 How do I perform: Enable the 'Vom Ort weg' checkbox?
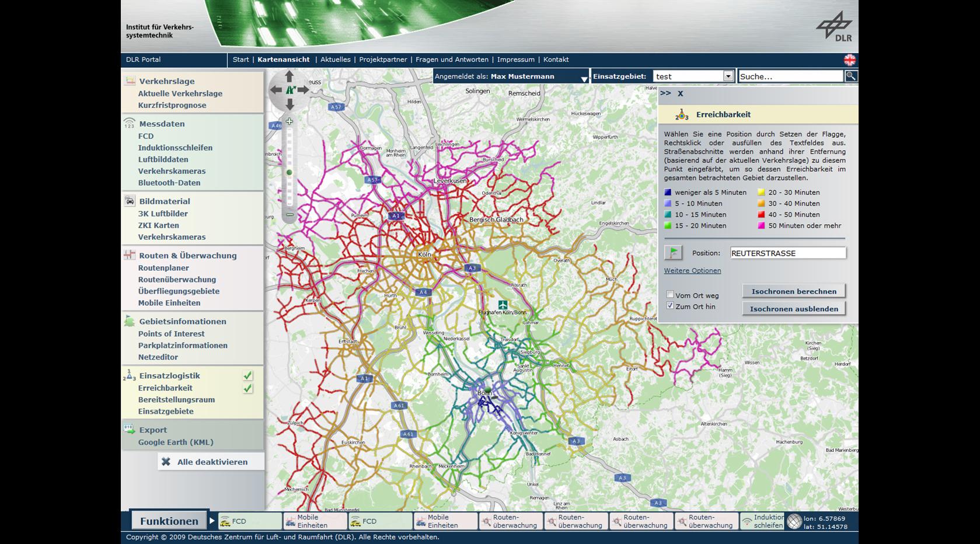670,295
